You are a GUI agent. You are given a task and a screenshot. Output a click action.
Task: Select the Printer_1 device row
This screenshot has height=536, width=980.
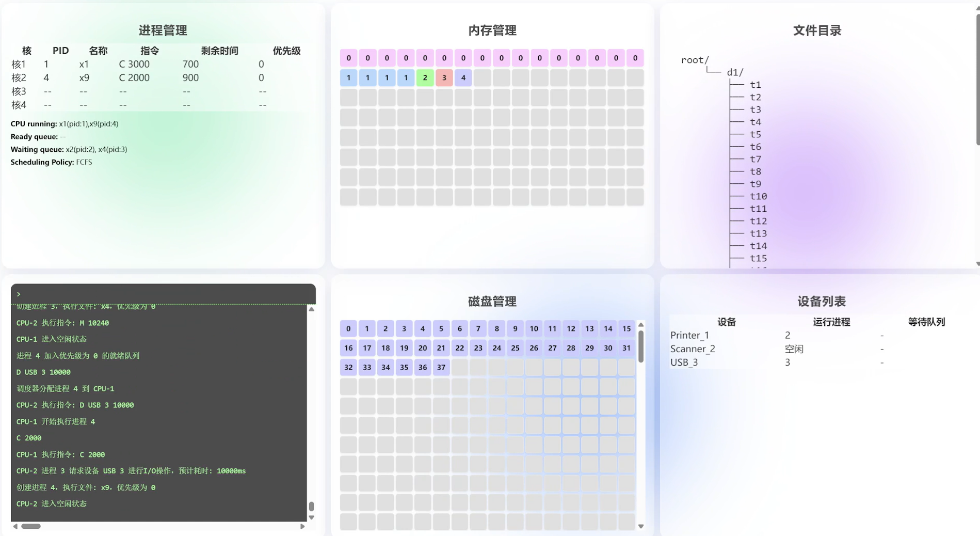pos(689,336)
